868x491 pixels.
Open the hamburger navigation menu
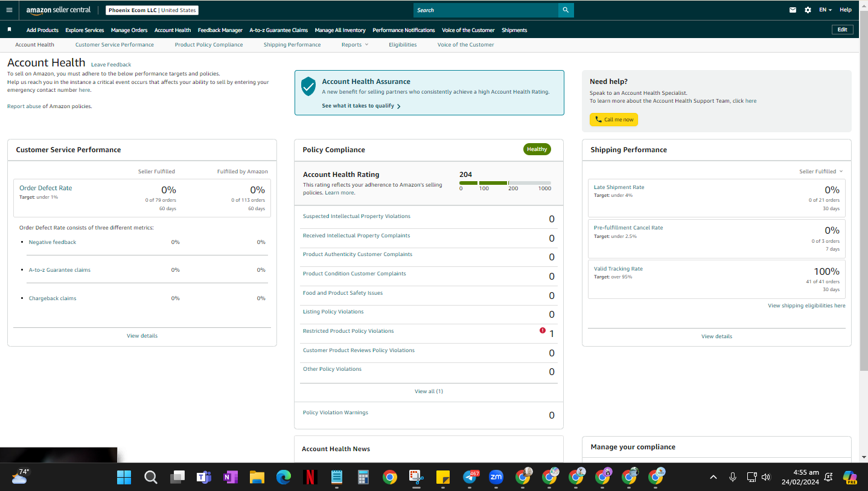pos(9,10)
